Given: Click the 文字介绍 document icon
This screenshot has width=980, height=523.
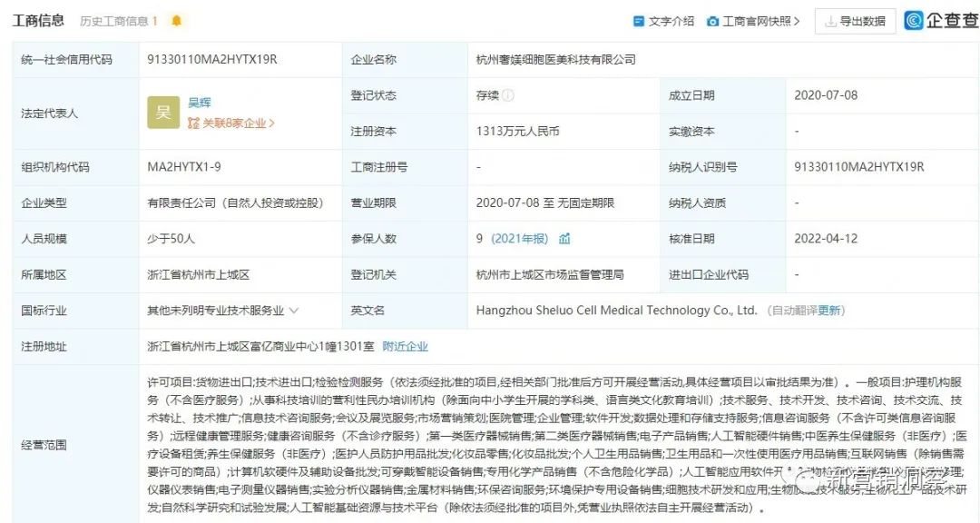Looking at the screenshot, I should tap(638, 21).
